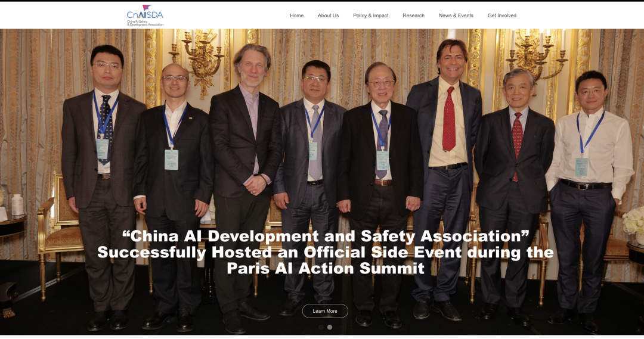Click the Learn More button
The width and height of the screenshot is (644, 339).
click(325, 311)
